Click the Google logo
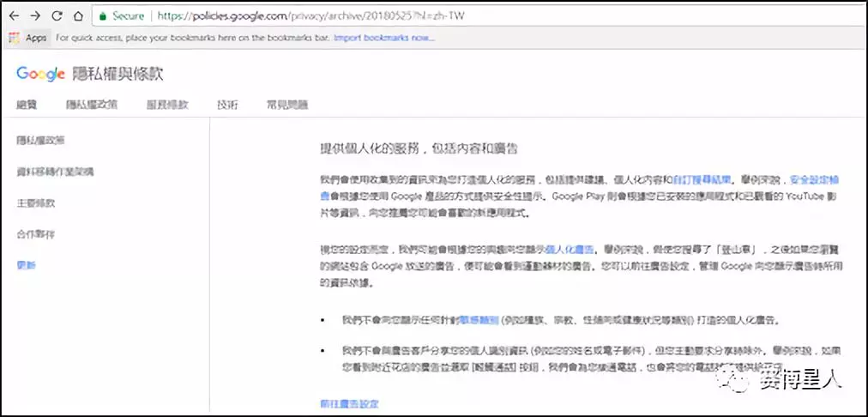The height and width of the screenshot is (417, 868). 41,74
